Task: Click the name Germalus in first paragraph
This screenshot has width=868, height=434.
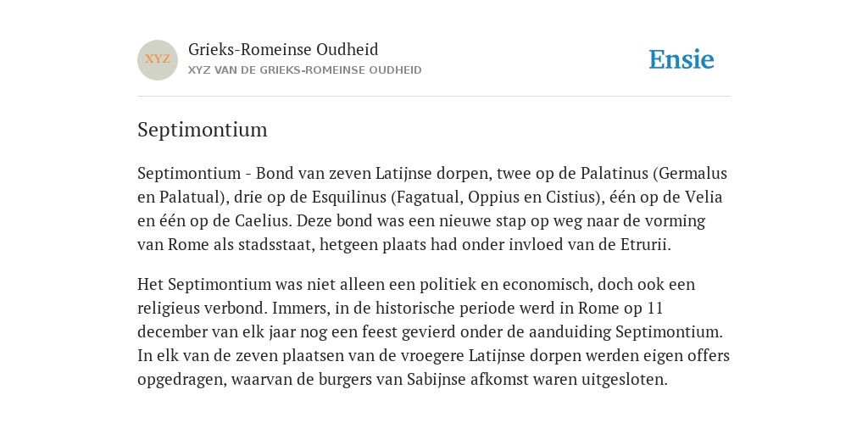Action: 693,173
